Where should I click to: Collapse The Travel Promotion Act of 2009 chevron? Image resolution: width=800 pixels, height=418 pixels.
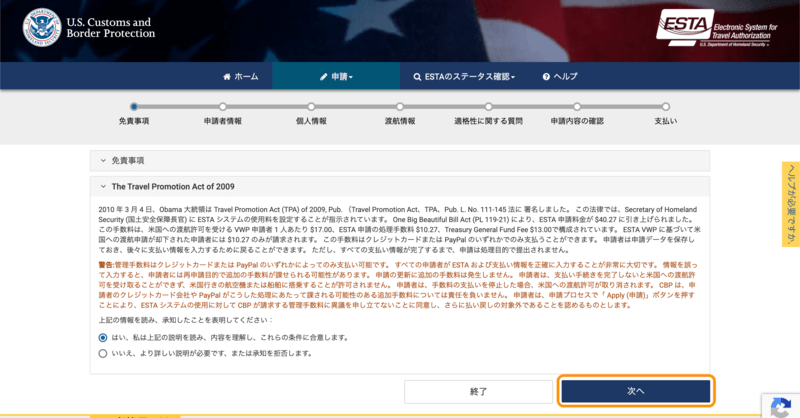point(103,186)
